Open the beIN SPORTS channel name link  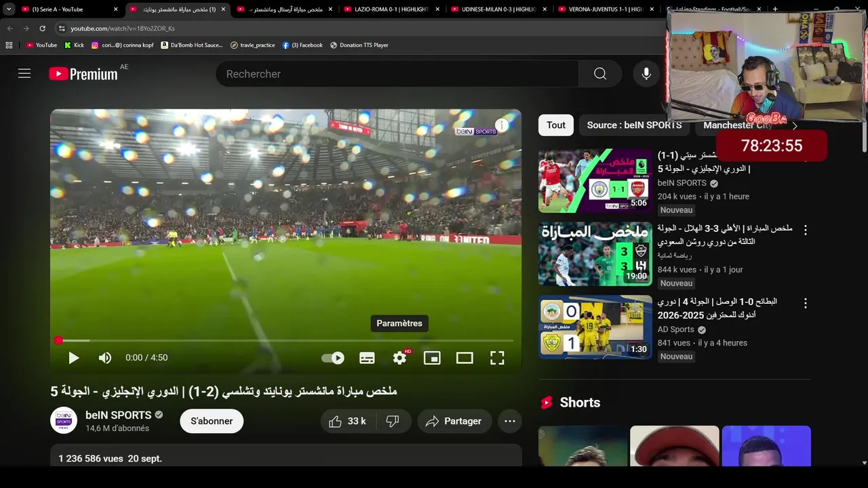pyautogui.click(x=118, y=415)
